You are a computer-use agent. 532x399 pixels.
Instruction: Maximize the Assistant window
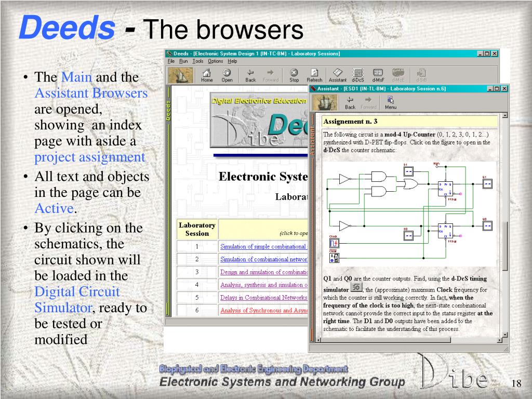(x=497, y=88)
